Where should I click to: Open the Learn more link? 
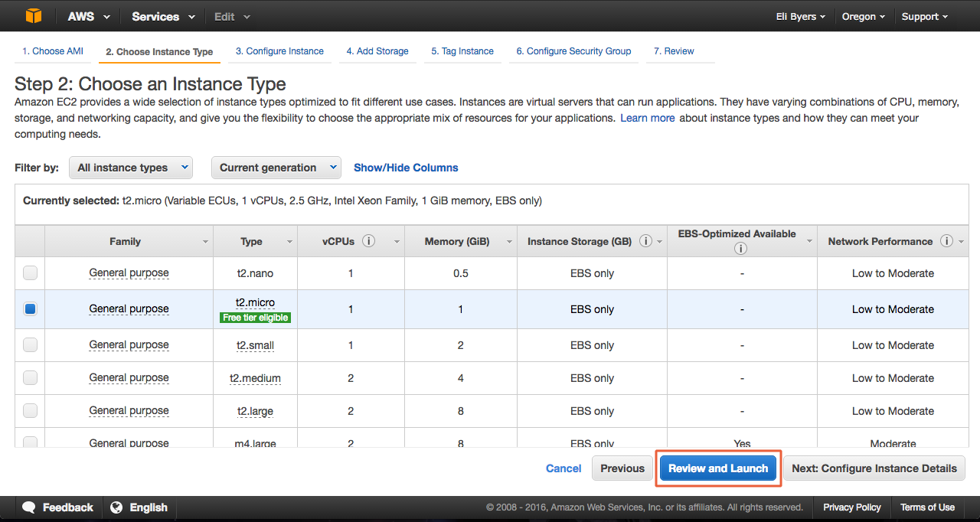tap(648, 118)
